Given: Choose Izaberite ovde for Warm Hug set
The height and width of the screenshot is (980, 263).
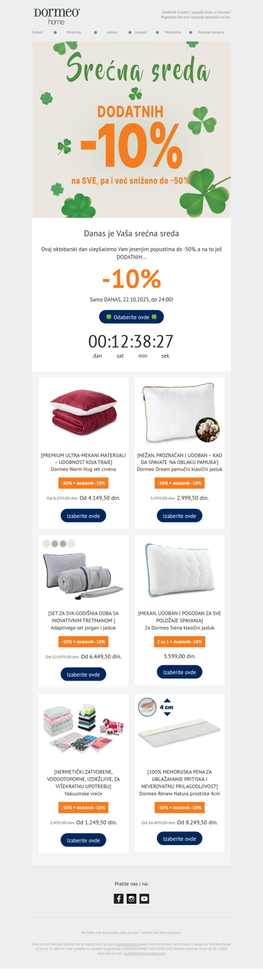Looking at the screenshot, I should tap(84, 516).
